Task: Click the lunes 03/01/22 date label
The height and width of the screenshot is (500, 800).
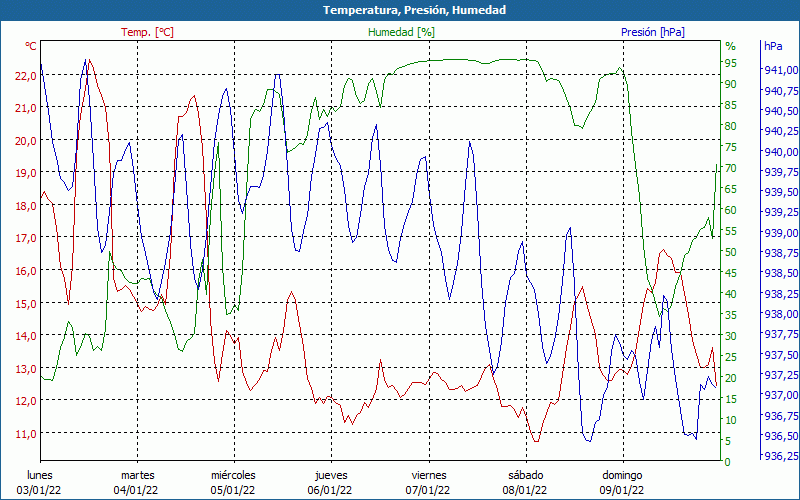Action: 39,483
